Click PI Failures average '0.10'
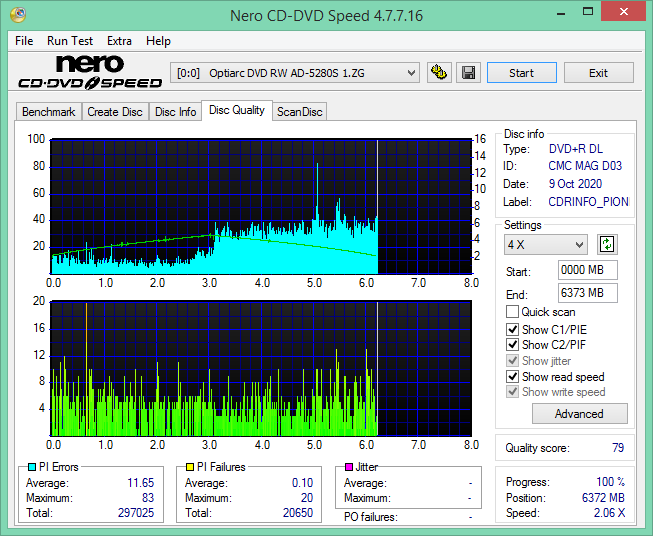 [x=302, y=482]
